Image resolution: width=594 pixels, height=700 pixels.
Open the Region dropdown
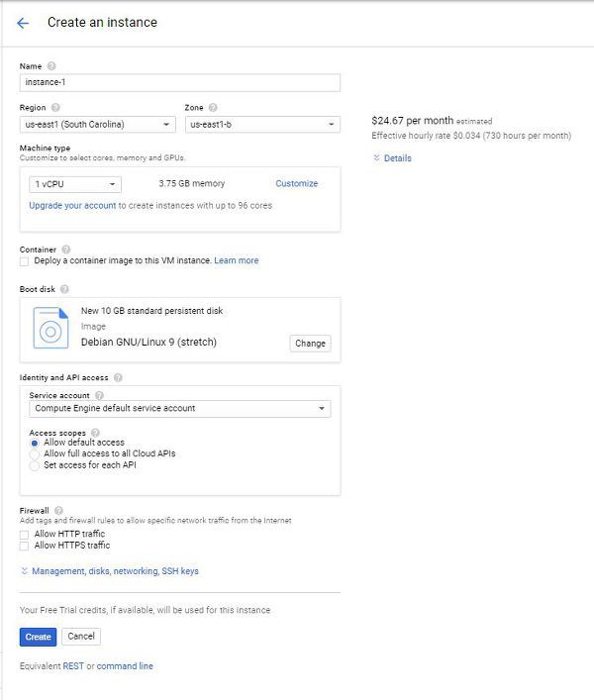tap(97, 125)
